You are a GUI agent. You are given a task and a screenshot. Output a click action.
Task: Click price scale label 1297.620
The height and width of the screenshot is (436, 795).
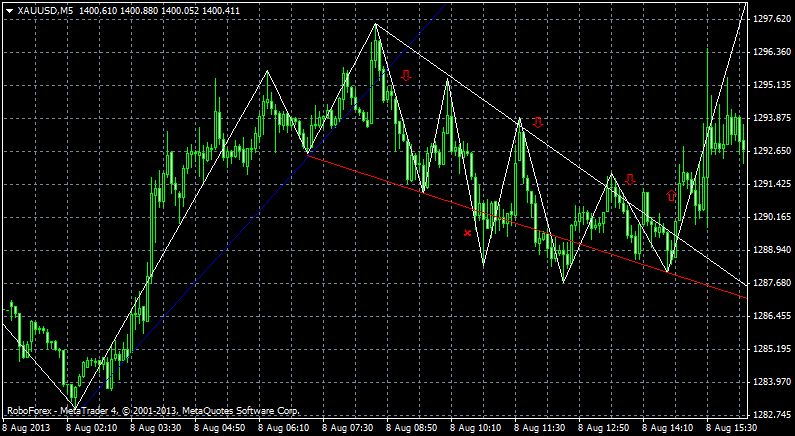pyautogui.click(x=773, y=19)
